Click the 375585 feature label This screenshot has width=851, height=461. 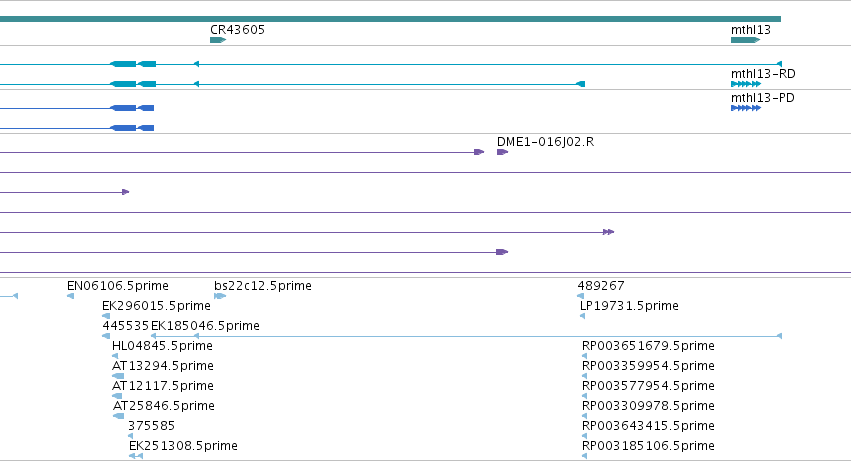pos(151,426)
